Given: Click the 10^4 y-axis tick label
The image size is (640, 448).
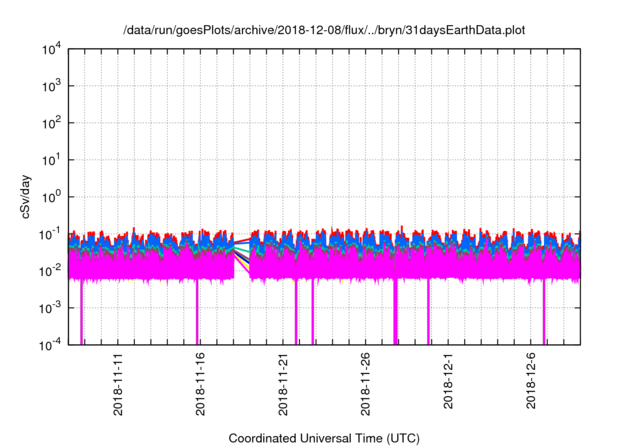Looking at the screenshot, I should 52,50.
